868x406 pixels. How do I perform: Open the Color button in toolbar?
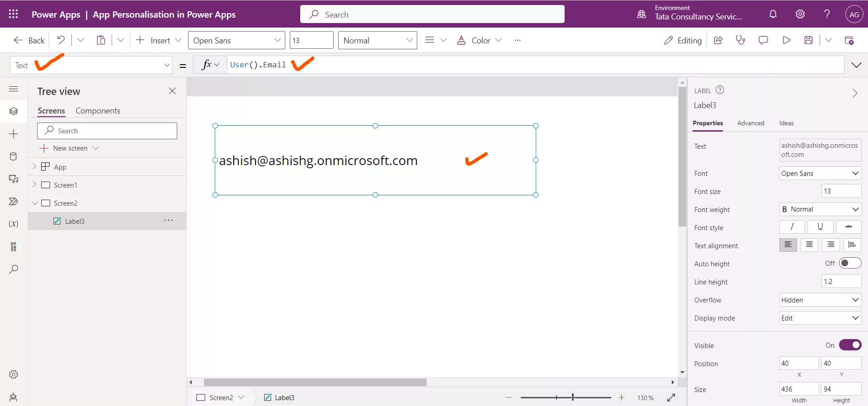click(x=479, y=40)
